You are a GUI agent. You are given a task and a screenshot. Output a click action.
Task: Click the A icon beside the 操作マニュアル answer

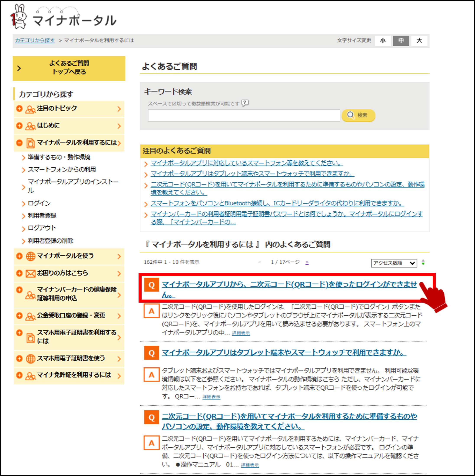152,443
